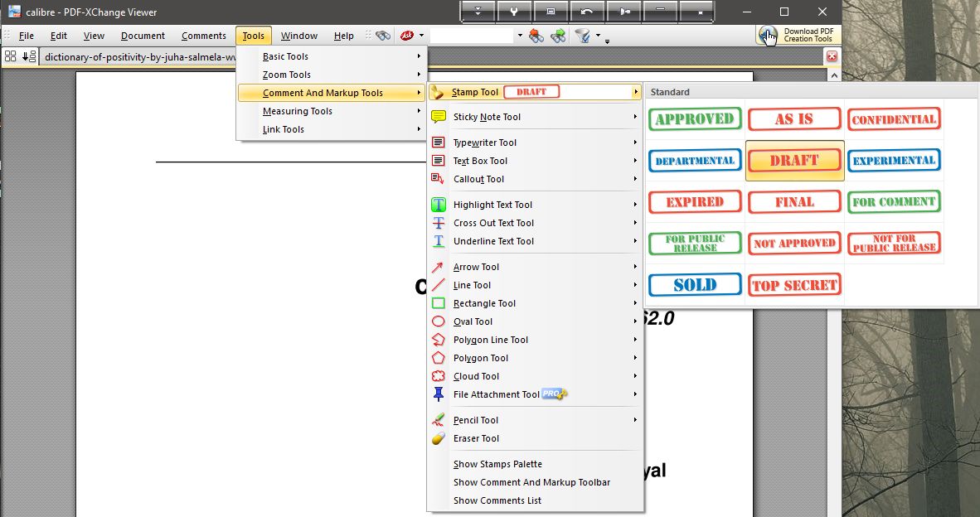The image size is (980, 517).
Task: Click Download PDF Creation Tools button
Action: pos(798,35)
